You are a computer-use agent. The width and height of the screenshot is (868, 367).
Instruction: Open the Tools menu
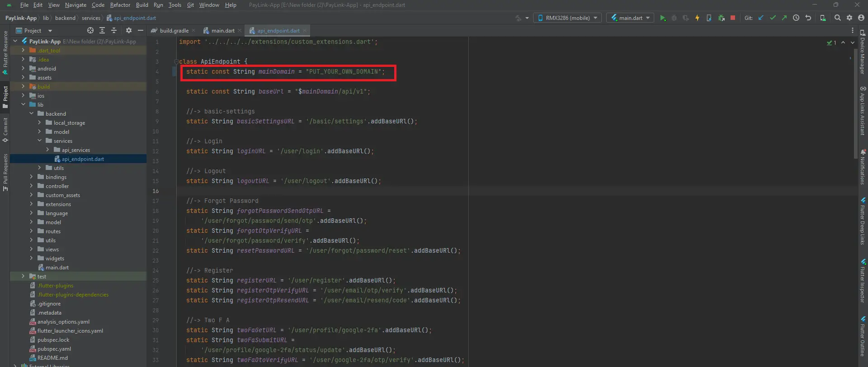(175, 5)
